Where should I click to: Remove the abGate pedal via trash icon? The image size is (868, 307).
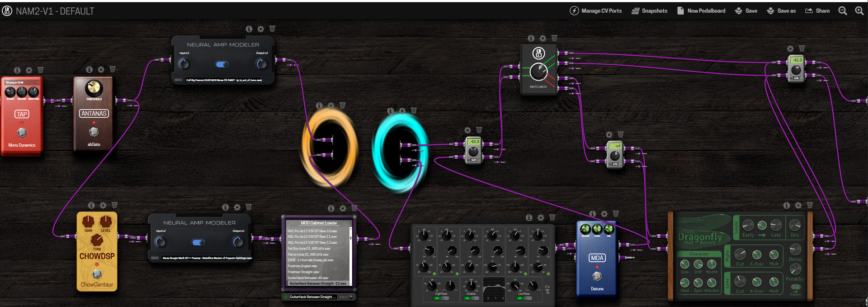click(x=113, y=69)
